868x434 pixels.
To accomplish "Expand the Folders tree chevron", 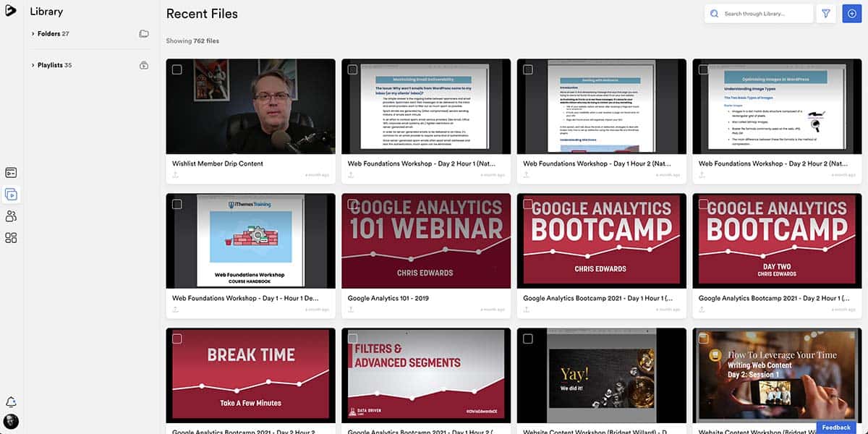I will click(33, 34).
